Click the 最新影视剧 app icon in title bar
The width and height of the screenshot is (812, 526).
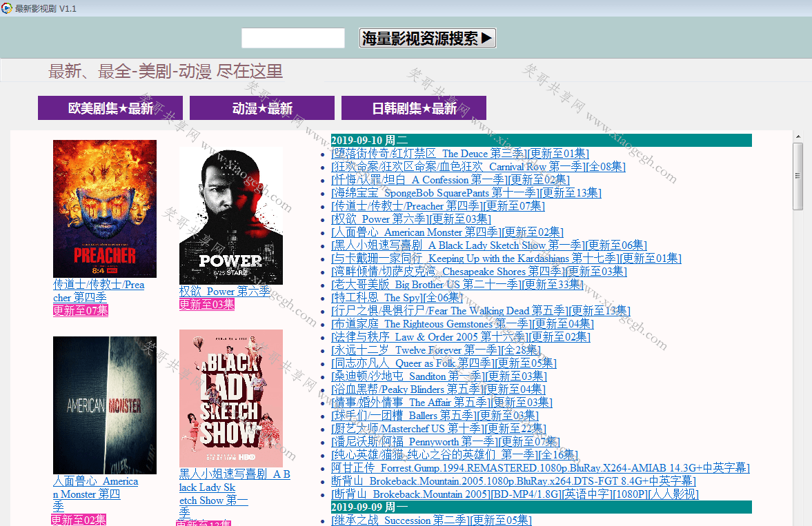pos(7,8)
